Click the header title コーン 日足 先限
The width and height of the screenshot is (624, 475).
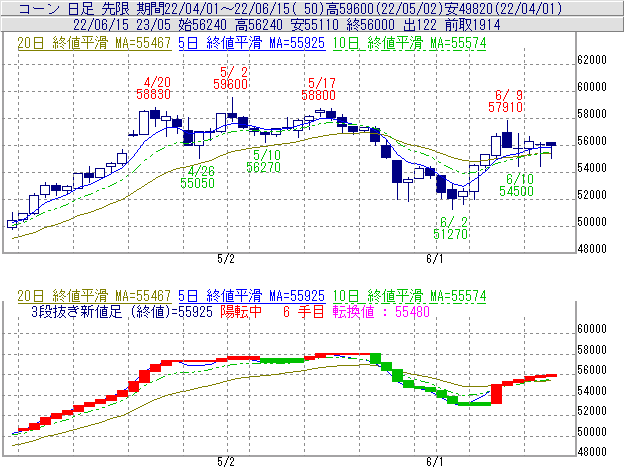click(75, 8)
